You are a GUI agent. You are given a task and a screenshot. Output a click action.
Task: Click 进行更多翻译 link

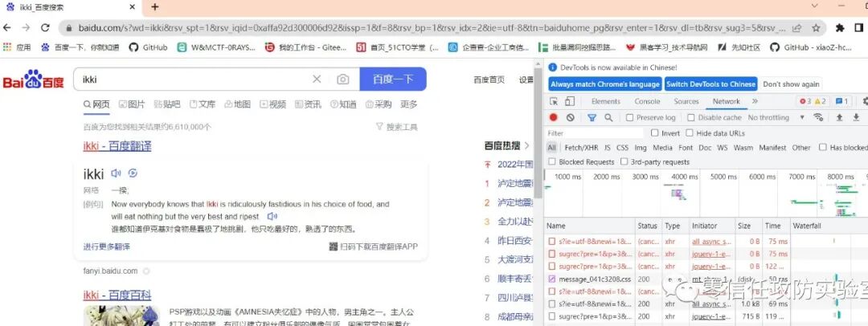click(107, 247)
